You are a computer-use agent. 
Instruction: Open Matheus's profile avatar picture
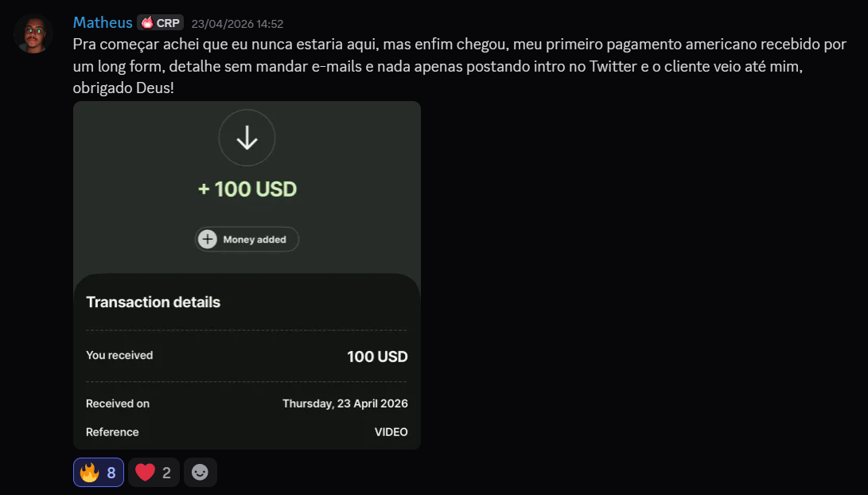pos(33,33)
